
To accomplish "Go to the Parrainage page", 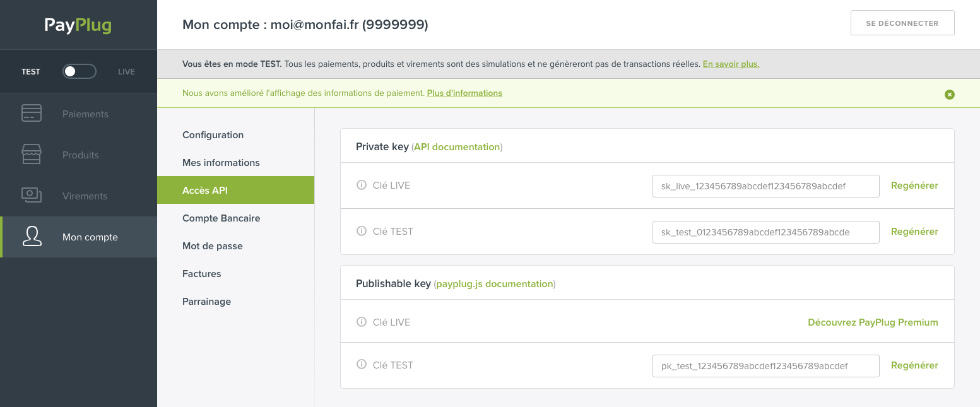I will point(206,301).
